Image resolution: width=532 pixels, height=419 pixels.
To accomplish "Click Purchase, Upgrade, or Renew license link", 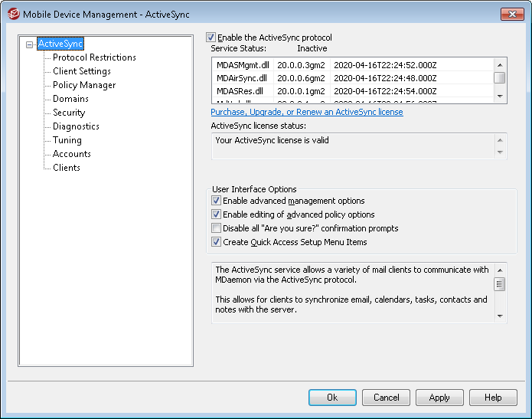I will [307, 112].
